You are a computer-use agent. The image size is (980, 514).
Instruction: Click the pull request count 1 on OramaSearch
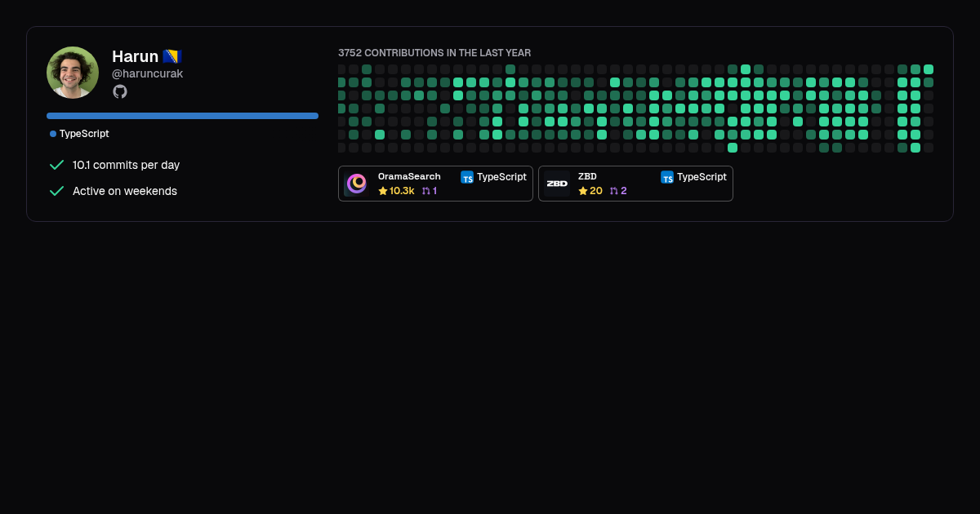(x=434, y=191)
